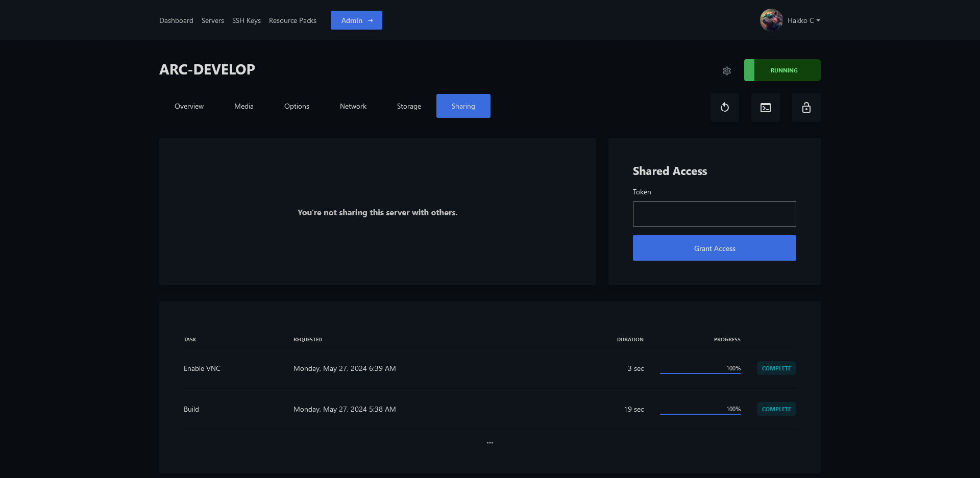The width and height of the screenshot is (980, 478).
Task: Open the Admin panel button
Action: tap(356, 20)
